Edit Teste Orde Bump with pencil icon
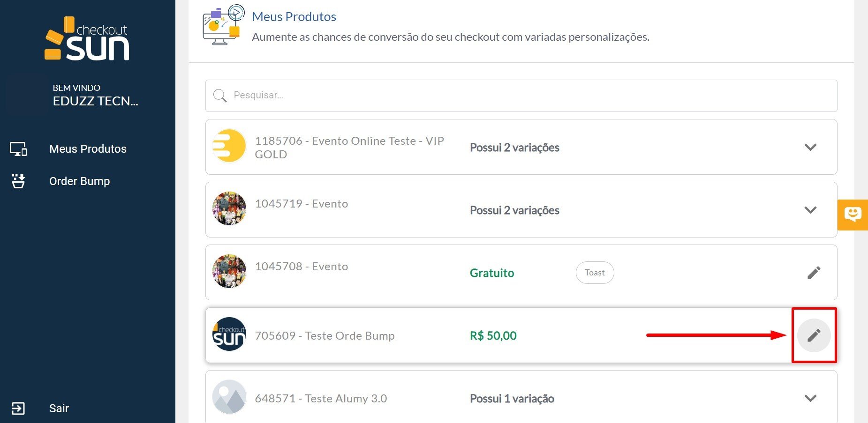868x423 pixels. [814, 335]
